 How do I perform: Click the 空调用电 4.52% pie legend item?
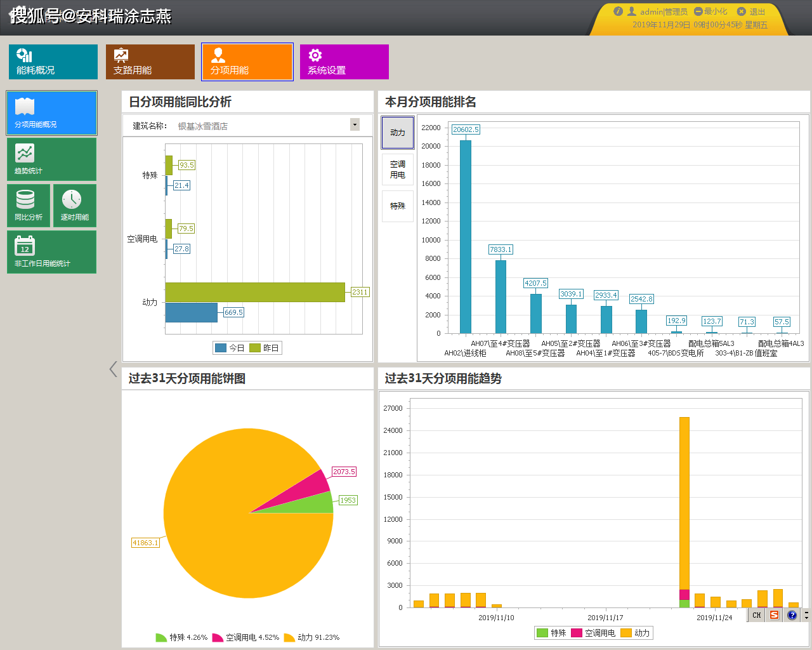point(246,637)
